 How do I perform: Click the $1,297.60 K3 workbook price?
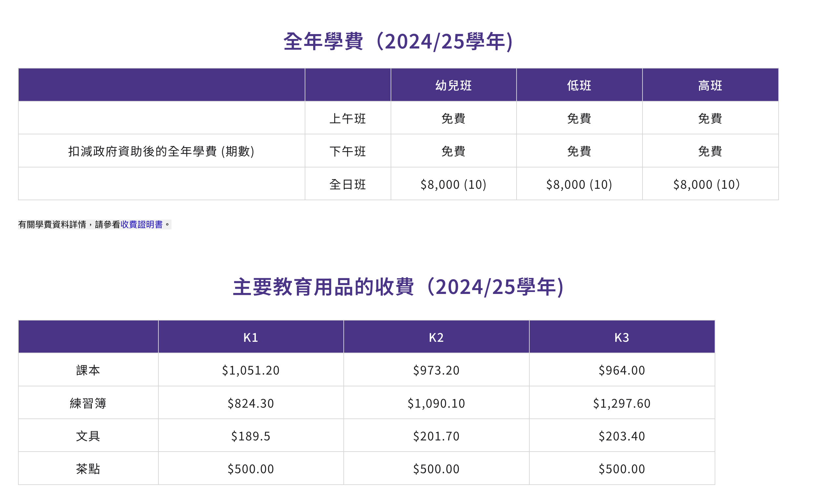(x=622, y=403)
